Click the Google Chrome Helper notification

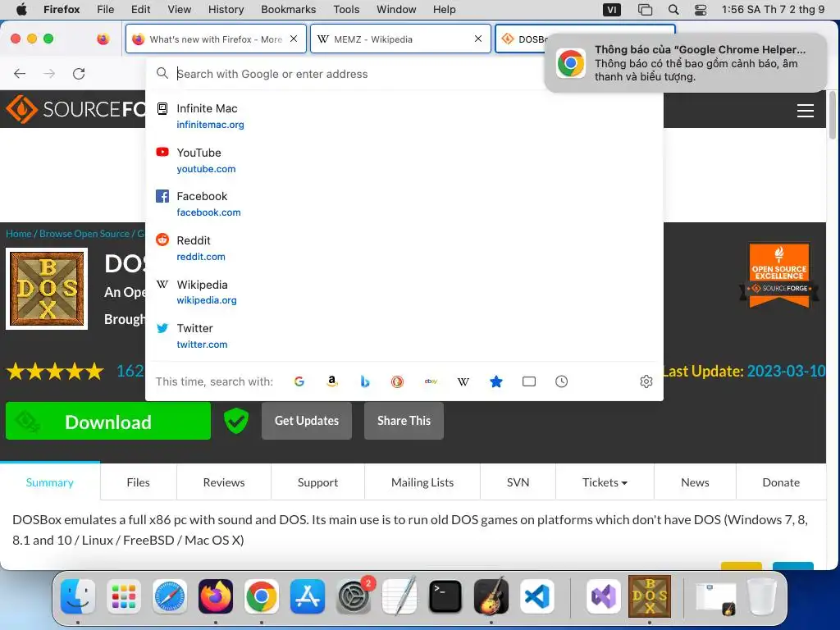pyautogui.click(x=686, y=62)
